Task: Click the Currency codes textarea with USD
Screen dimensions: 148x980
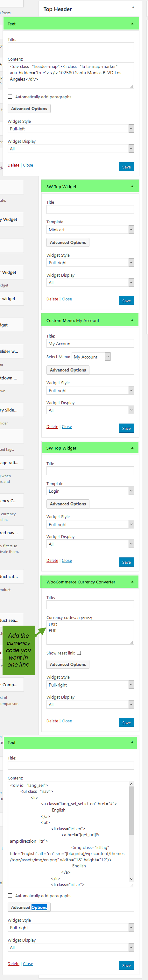Action: tap(90, 632)
